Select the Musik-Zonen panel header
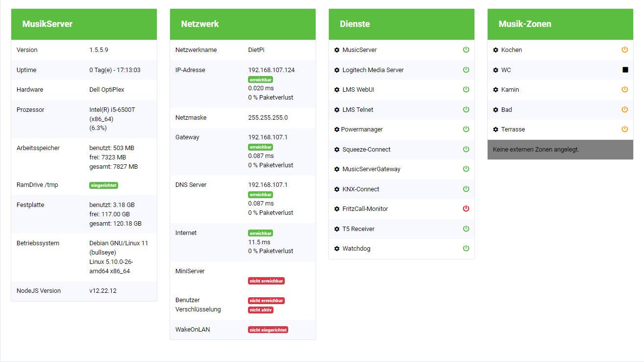Viewport: 644px width, 362px height. (560, 24)
